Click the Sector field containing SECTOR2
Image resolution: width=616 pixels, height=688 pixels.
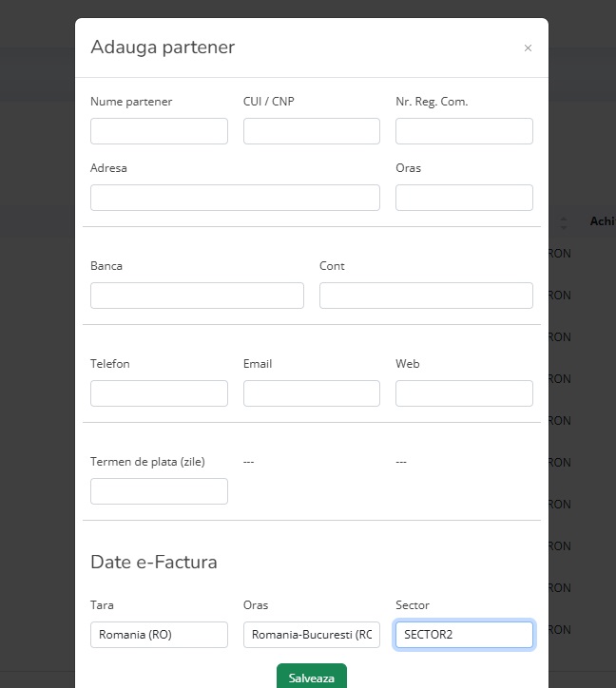coord(464,635)
